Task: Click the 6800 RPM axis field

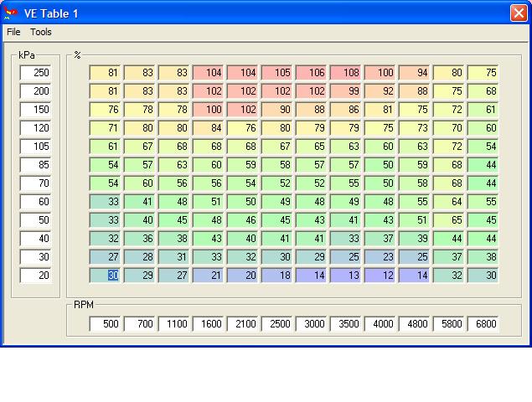Action: click(x=483, y=324)
